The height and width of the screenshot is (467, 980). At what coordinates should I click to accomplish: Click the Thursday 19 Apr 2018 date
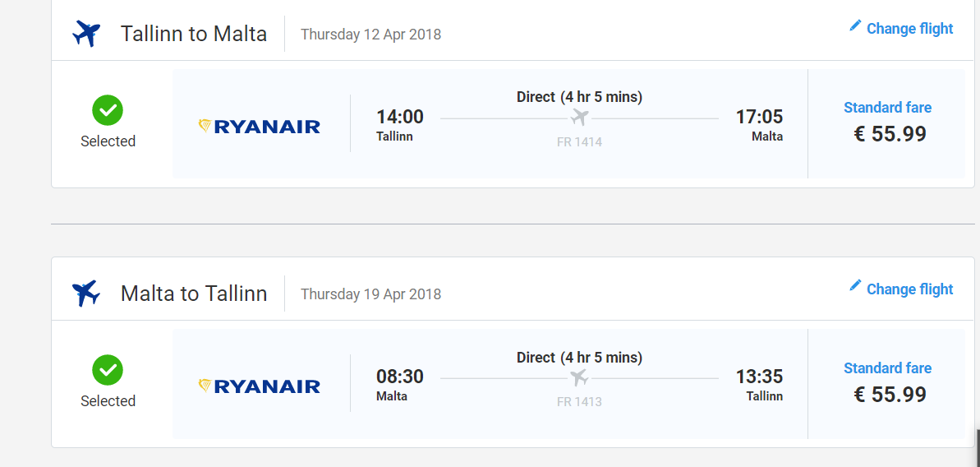[371, 294]
